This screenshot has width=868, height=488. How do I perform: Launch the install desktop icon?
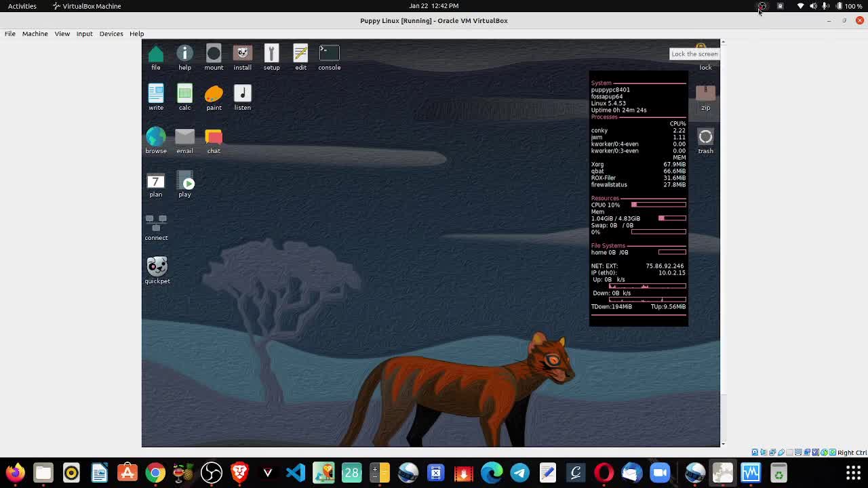coord(242,58)
